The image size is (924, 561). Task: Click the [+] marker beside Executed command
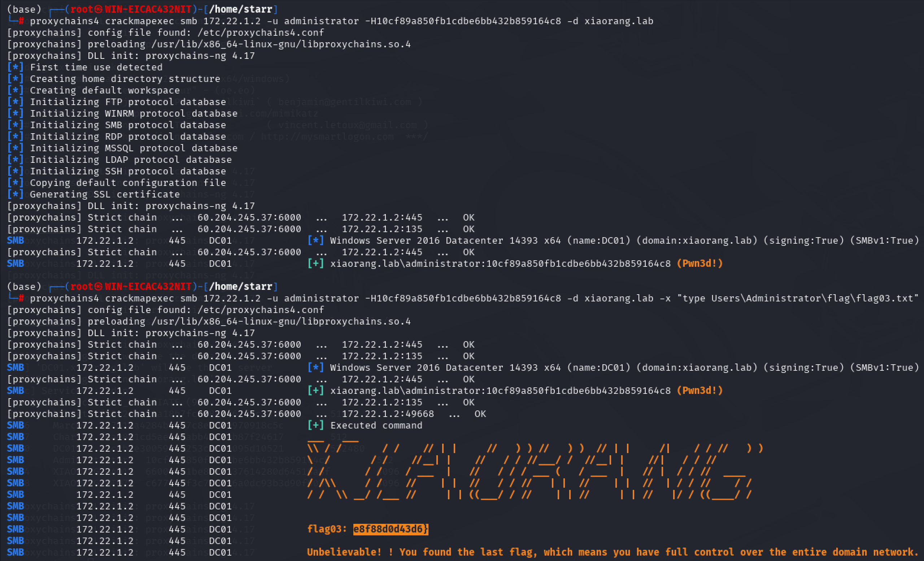click(315, 425)
